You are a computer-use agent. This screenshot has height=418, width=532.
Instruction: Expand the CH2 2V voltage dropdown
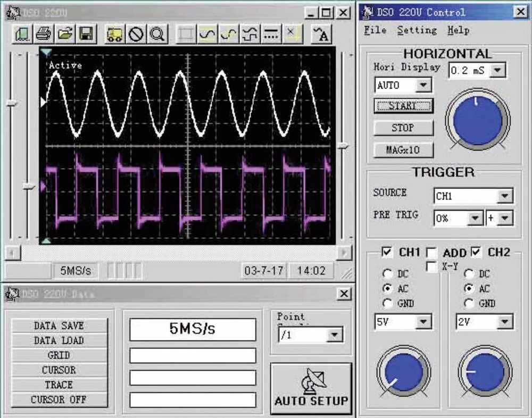505,322
